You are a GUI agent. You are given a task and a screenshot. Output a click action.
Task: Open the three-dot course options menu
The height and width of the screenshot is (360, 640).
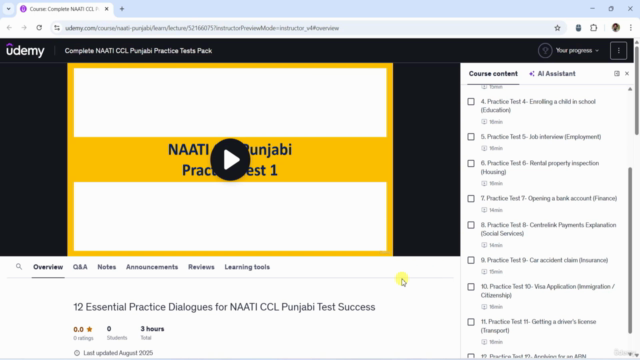tap(618, 51)
